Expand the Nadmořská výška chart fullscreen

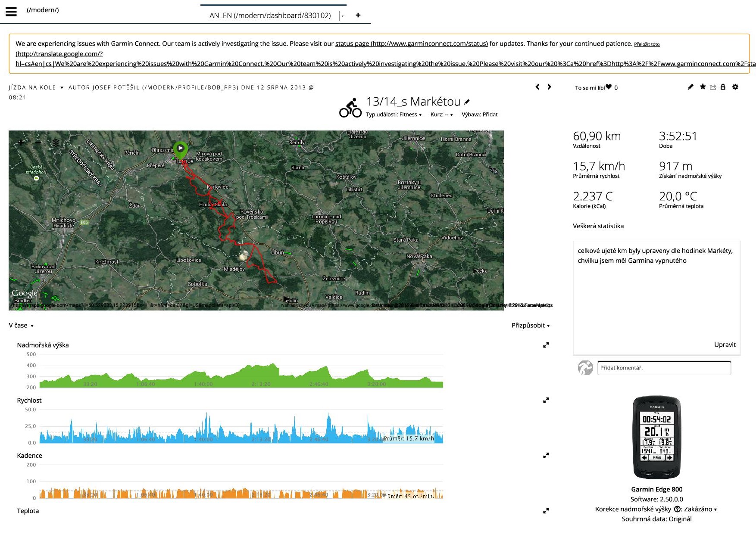pyautogui.click(x=546, y=345)
